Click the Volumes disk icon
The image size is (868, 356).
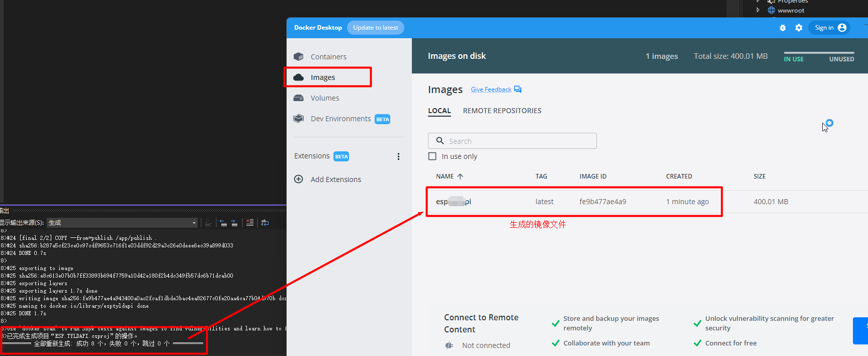click(x=299, y=98)
